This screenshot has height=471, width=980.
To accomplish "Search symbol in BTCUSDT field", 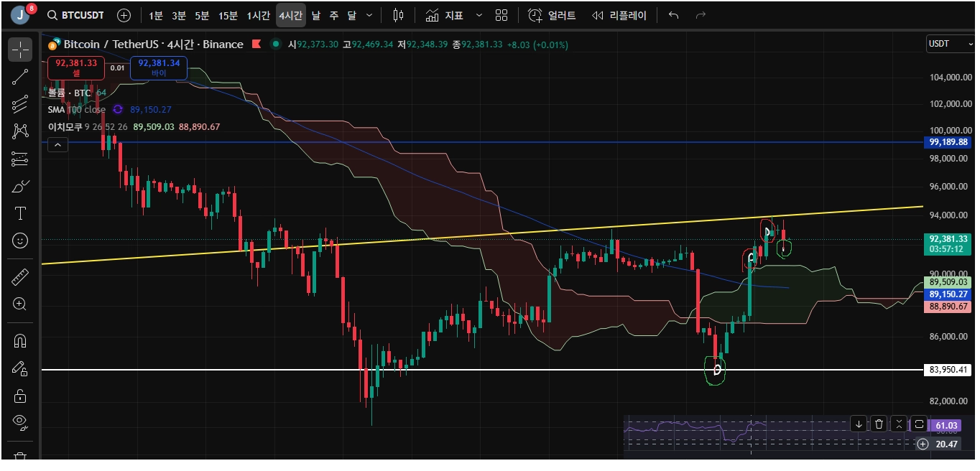I will click(75, 15).
